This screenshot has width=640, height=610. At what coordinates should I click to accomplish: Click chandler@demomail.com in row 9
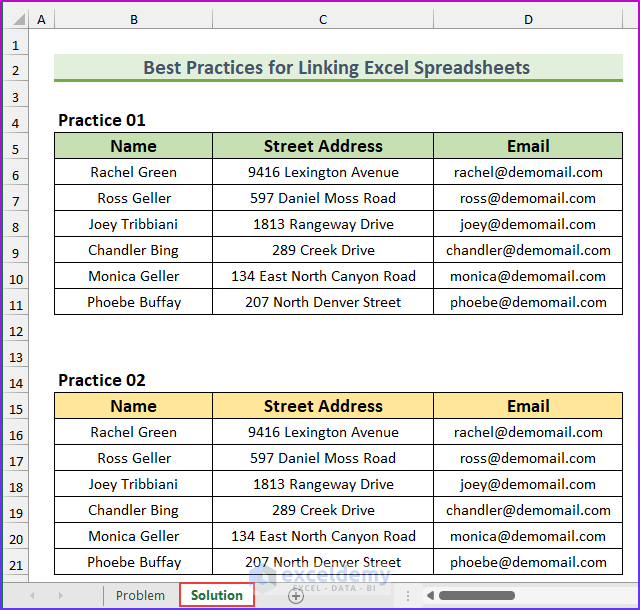coord(528,250)
